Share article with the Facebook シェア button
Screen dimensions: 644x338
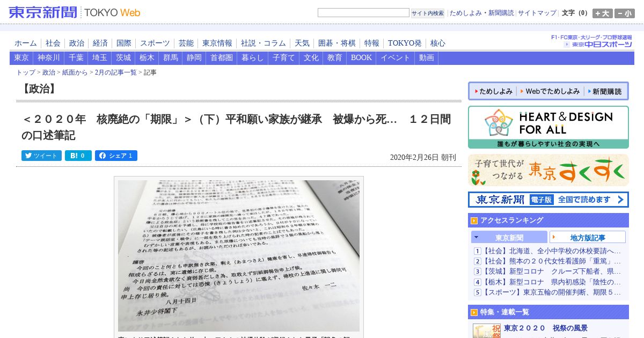[x=116, y=156]
